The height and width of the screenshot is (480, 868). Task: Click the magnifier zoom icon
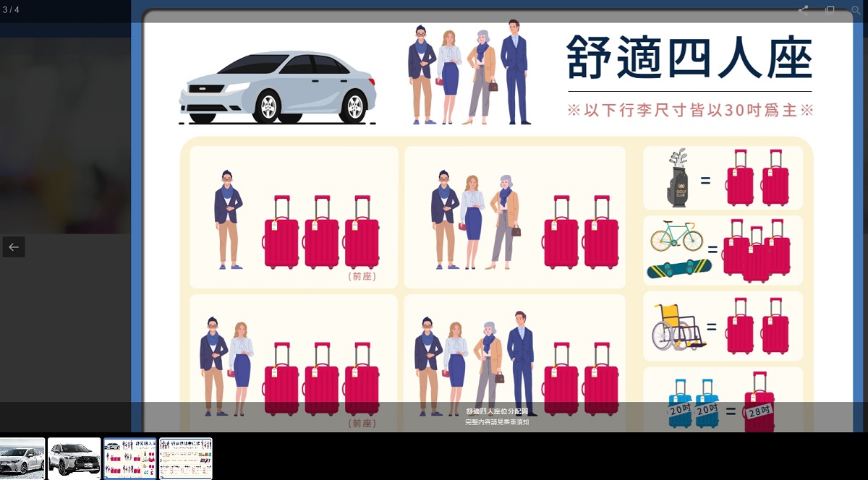click(856, 10)
